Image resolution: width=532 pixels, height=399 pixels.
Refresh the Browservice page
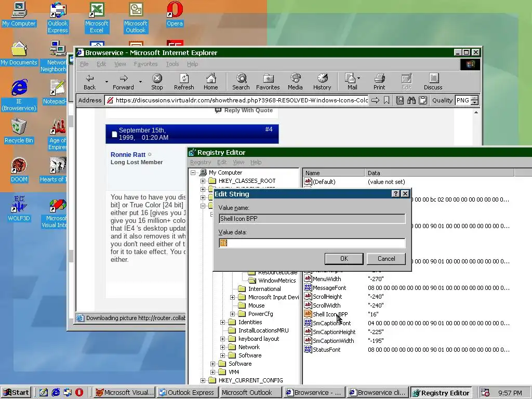point(184,82)
